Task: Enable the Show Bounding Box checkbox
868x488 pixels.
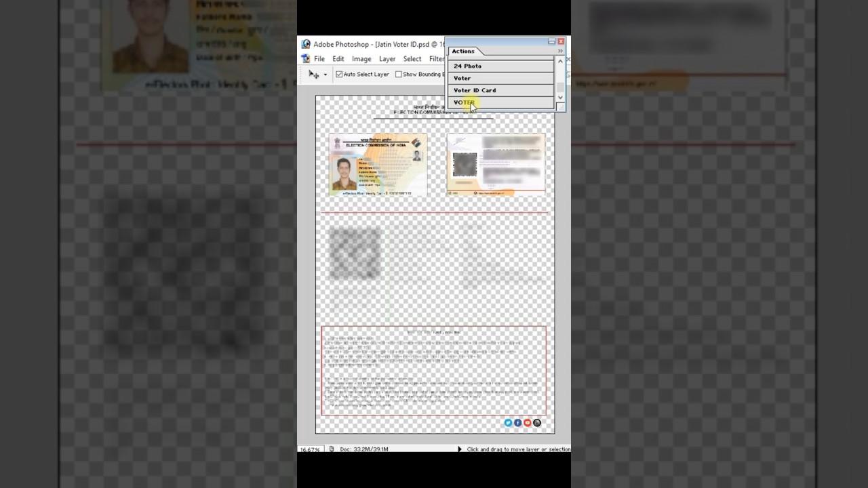Action: (398, 75)
